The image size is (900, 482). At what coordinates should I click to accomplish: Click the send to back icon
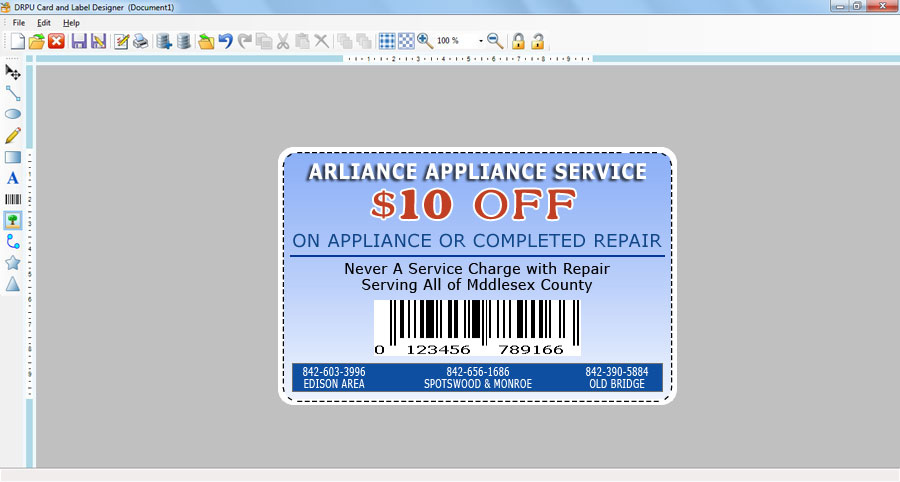pyautogui.click(x=364, y=41)
